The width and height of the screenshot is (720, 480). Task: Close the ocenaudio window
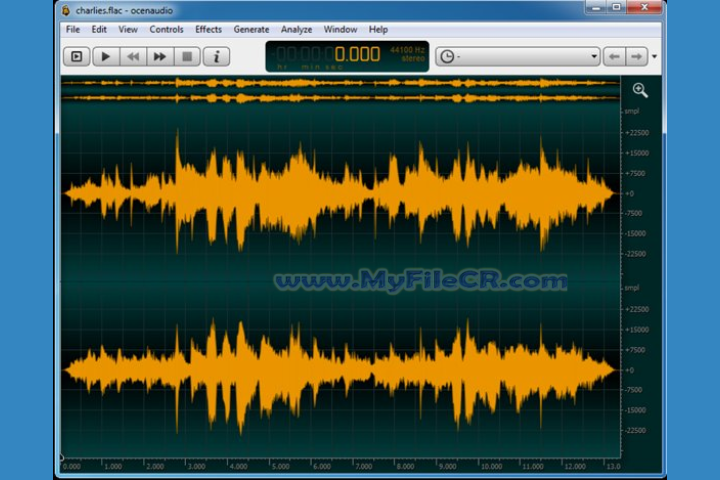[x=645, y=7]
